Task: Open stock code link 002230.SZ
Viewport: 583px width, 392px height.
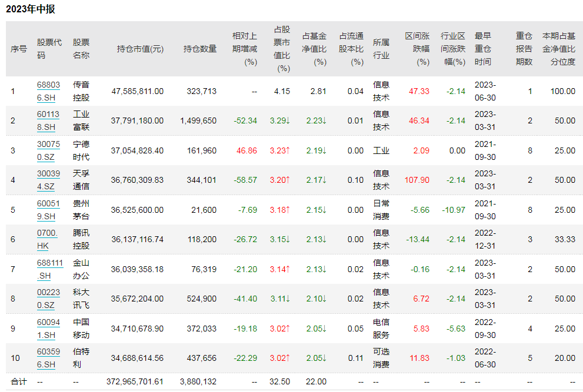Action: coord(48,299)
